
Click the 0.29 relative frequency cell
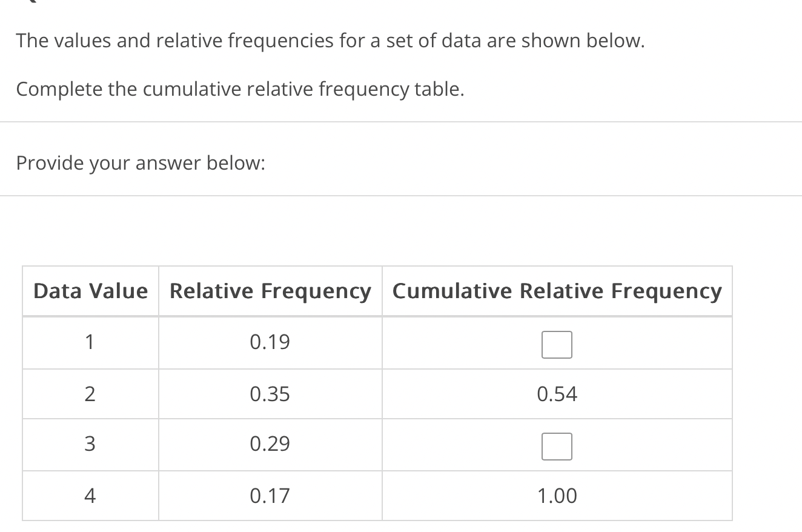point(270,444)
